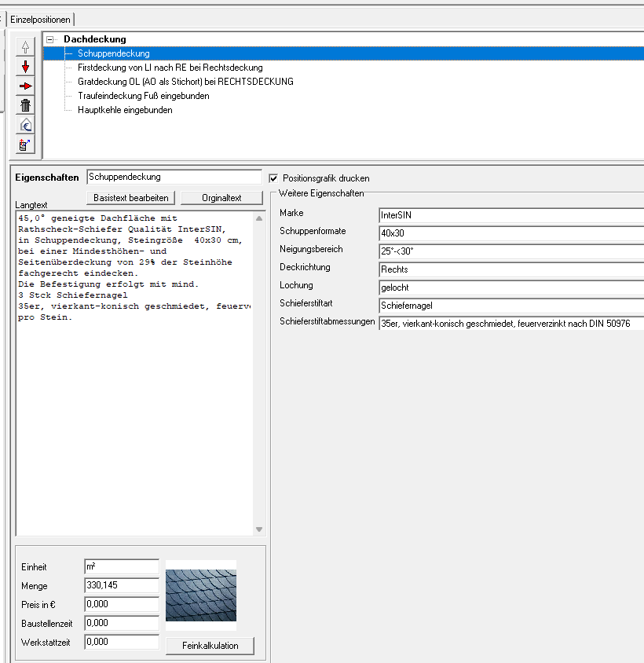Viewport: 644px width, 663px height.
Task: Select the Gratdeckung OL tree entry
Action: coord(185,82)
